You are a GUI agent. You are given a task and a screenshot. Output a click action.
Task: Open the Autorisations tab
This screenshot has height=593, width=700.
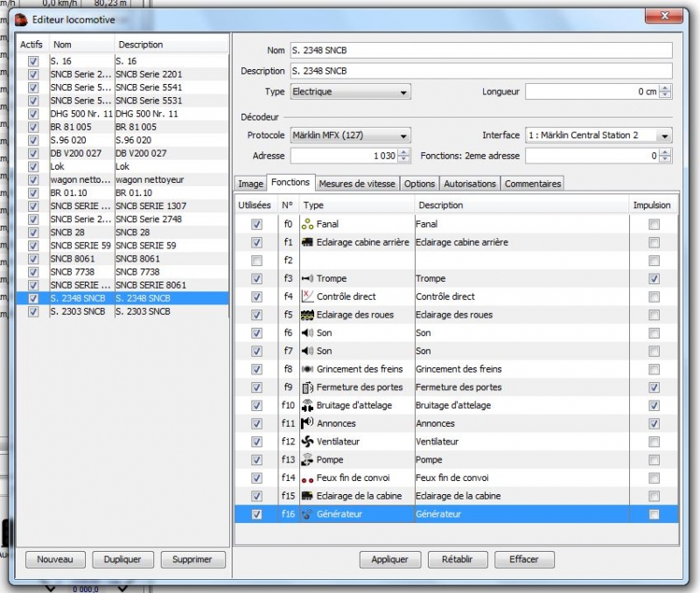[470, 184]
